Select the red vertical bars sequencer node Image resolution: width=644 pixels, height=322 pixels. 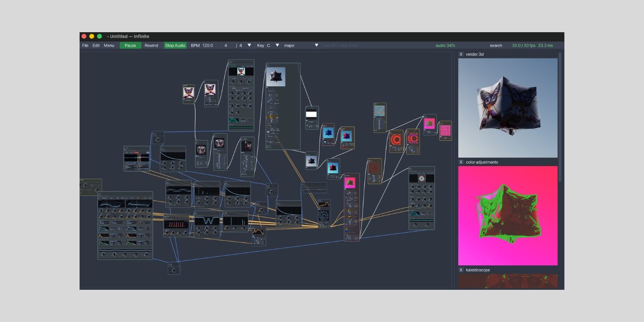[176, 224]
